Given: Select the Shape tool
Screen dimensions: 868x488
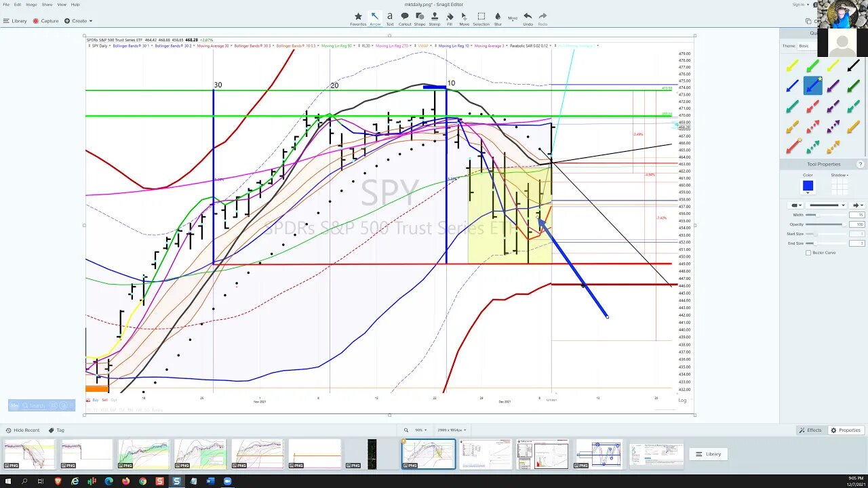Looking at the screenshot, I should point(420,19).
